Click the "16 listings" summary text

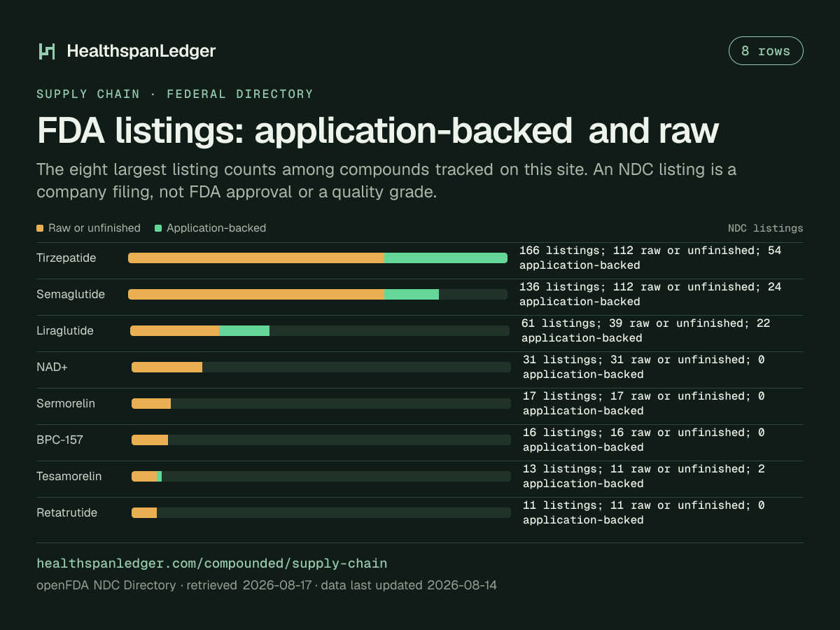(644, 440)
